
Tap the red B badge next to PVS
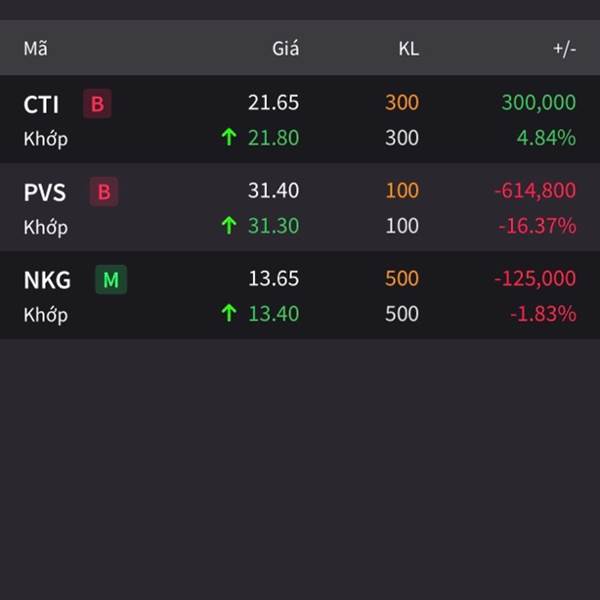click(x=104, y=192)
